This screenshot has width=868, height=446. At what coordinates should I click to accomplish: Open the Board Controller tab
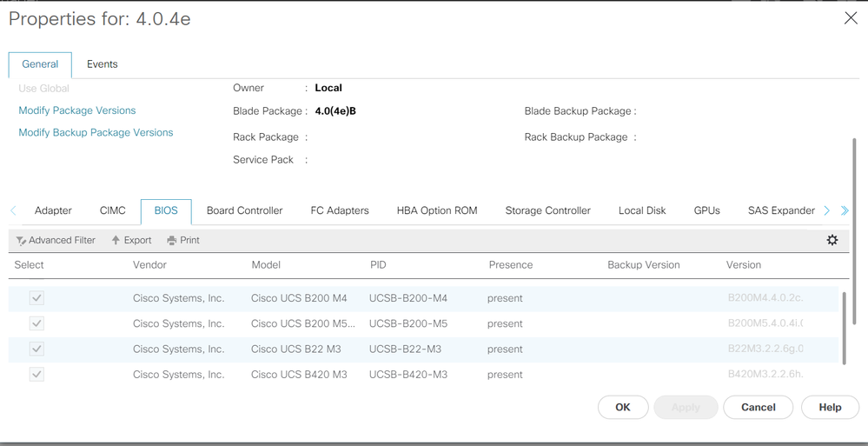pos(245,210)
